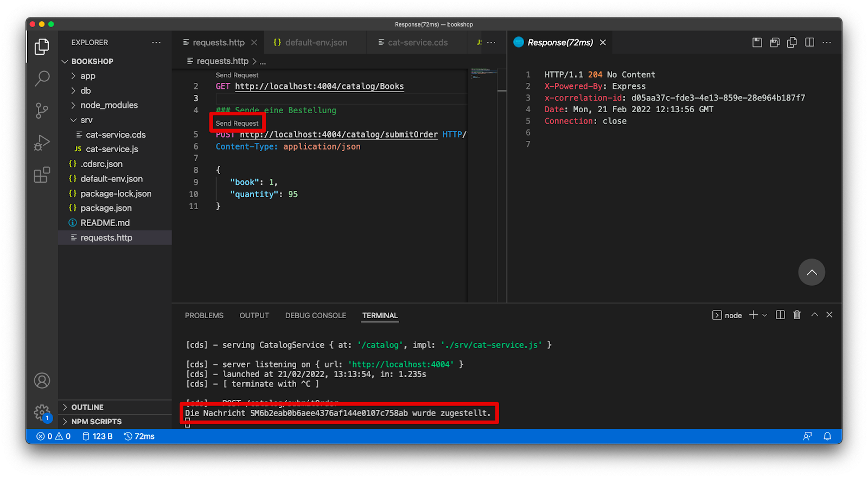The width and height of the screenshot is (868, 478).
Task: Select the node terminal entry
Action: pyautogui.click(x=727, y=315)
